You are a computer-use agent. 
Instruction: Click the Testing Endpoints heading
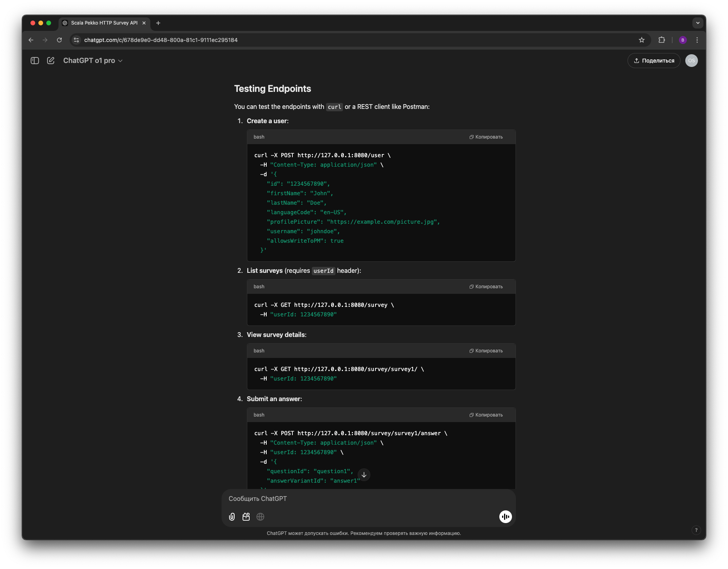(273, 89)
